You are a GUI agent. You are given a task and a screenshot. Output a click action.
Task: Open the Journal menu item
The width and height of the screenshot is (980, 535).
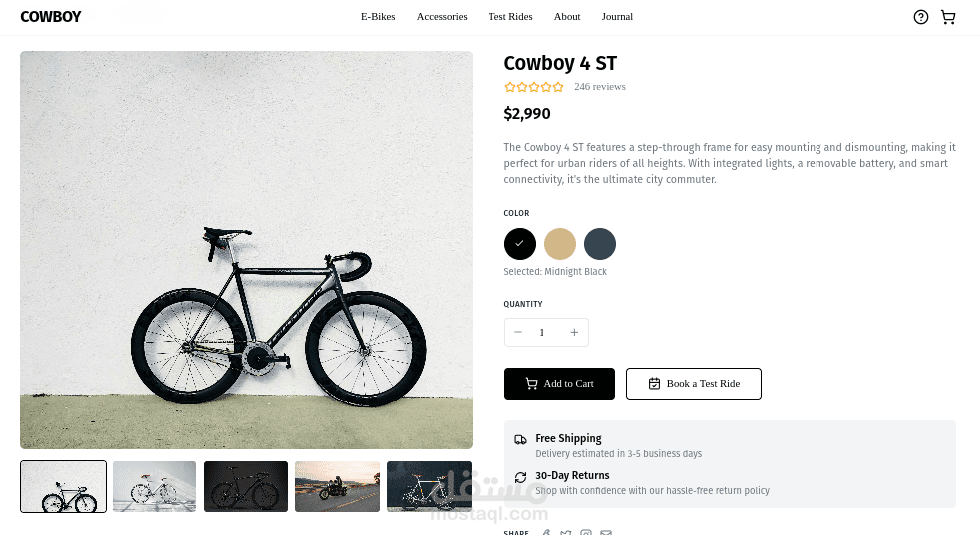[x=617, y=17]
